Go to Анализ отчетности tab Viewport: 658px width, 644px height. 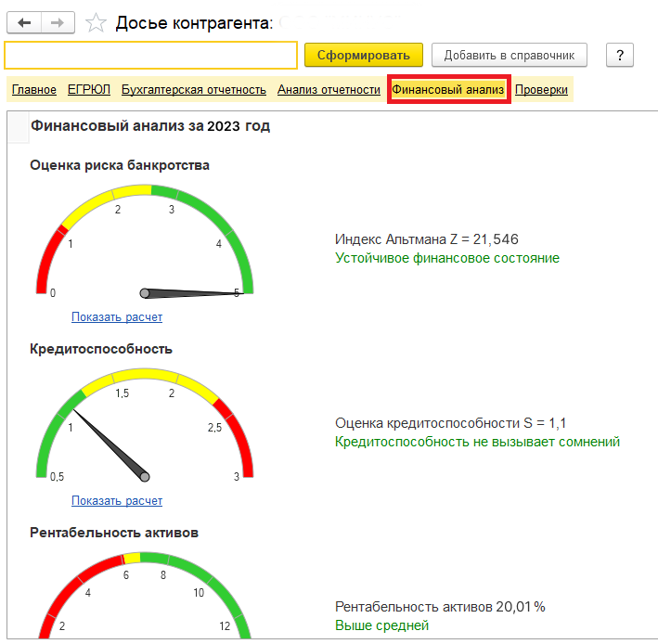(x=329, y=89)
